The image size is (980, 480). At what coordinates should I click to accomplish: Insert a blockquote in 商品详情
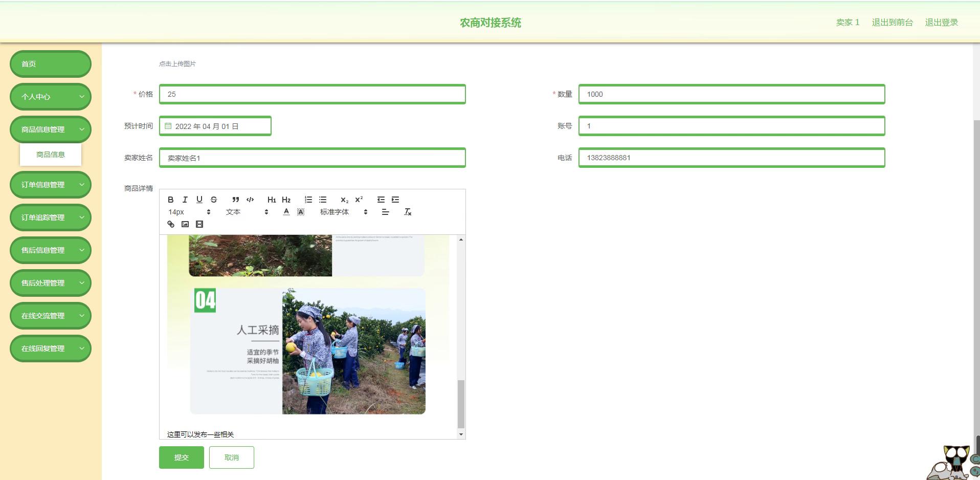(x=235, y=200)
